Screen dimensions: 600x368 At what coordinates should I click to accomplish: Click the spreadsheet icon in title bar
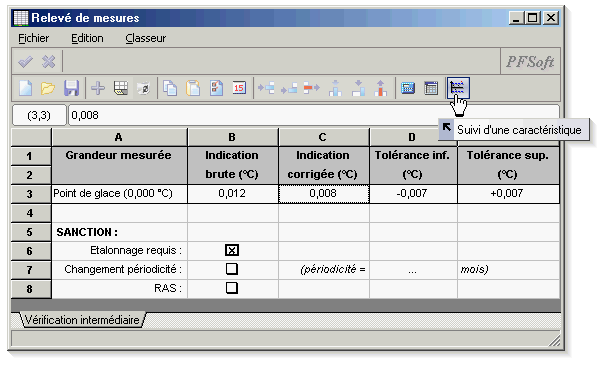point(21,18)
